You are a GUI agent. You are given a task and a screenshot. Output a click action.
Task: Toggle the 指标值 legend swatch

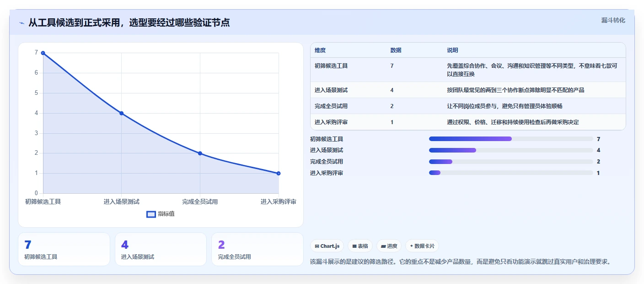151,214
